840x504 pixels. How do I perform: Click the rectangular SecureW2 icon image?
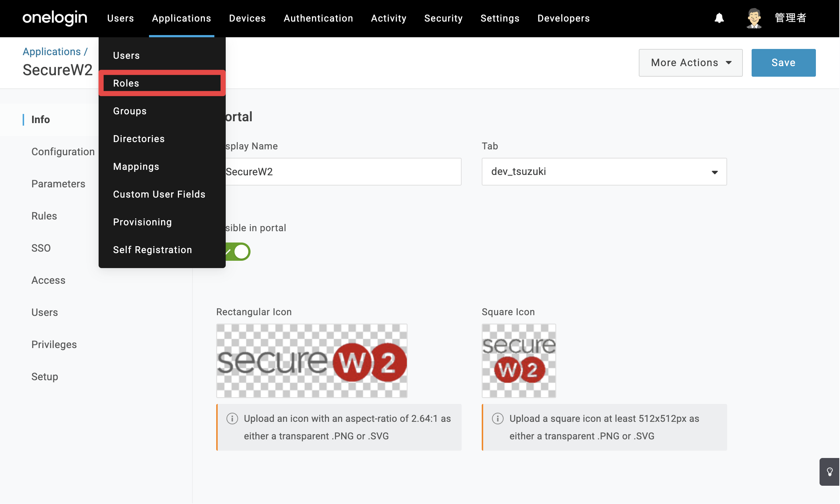point(312,361)
